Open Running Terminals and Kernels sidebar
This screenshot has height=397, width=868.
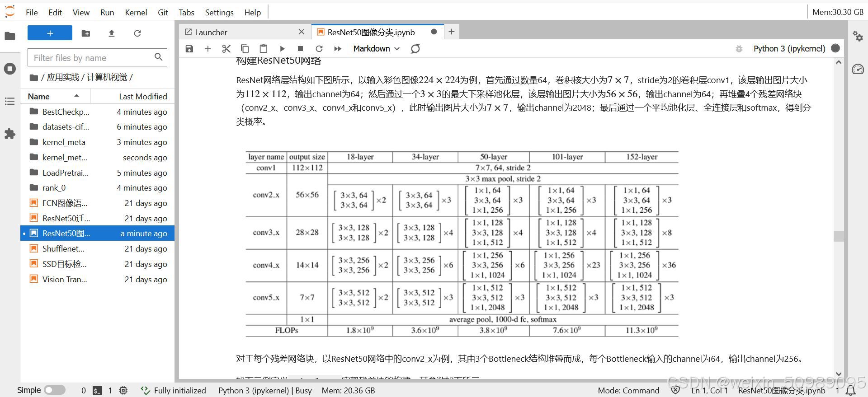point(10,69)
